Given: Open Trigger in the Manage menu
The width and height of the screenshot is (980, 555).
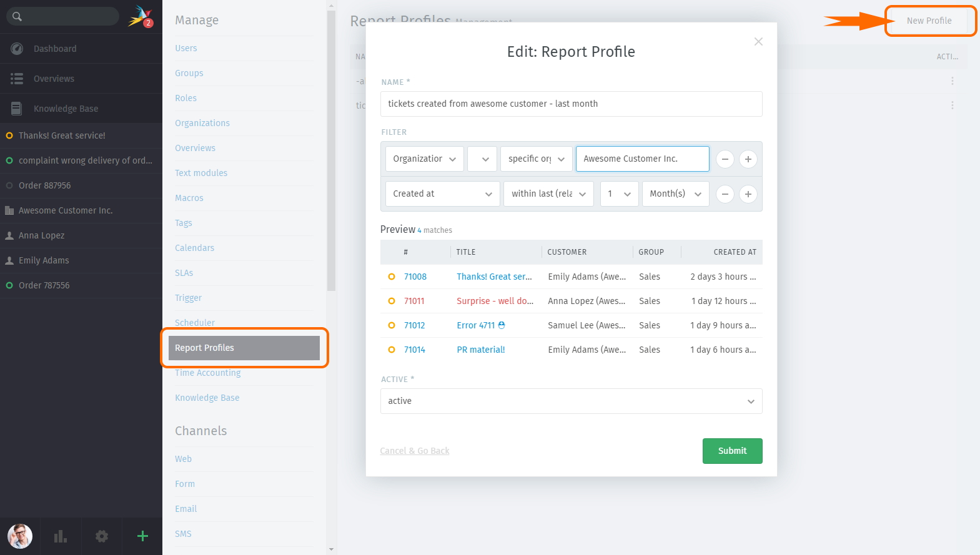Looking at the screenshot, I should point(189,298).
